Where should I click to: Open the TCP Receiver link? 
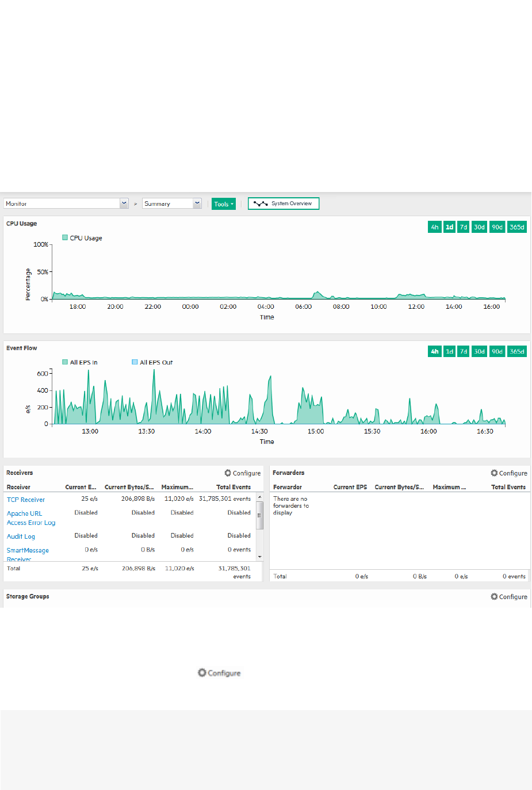click(x=26, y=500)
